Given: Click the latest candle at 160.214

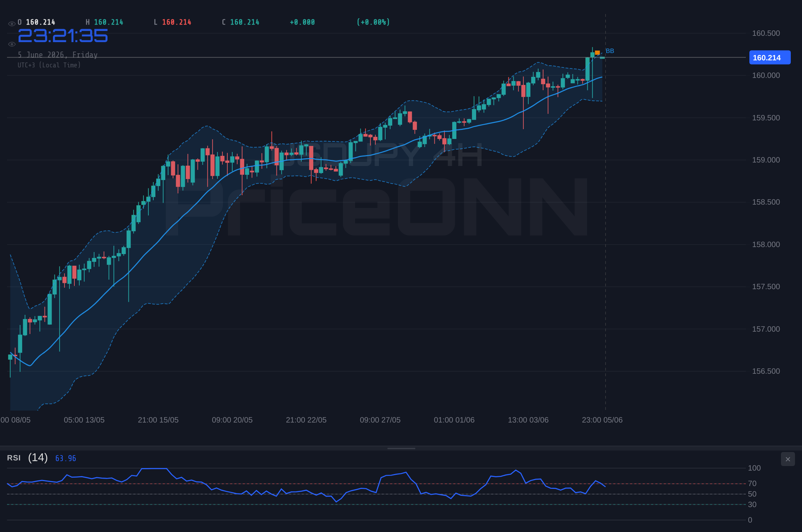Looking at the screenshot, I should (x=602, y=58).
